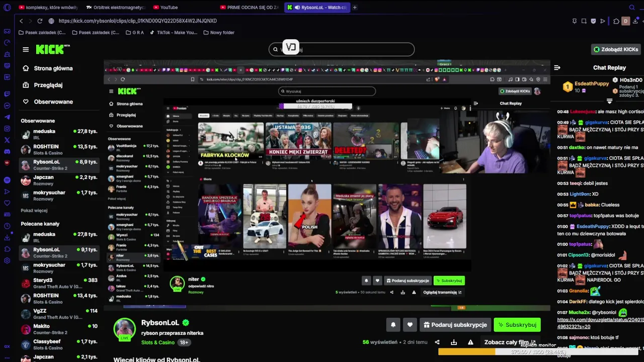This screenshot has height=362, width=644.
Task: Open Obserwowane in Kick navigation
Action: coord(48,102)
